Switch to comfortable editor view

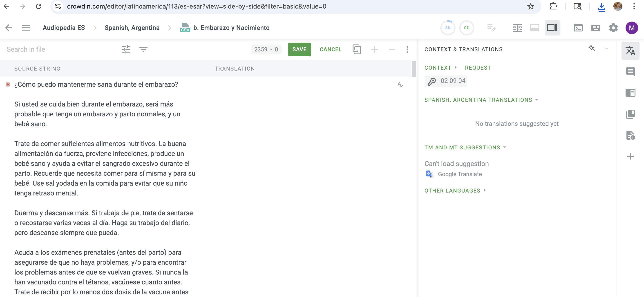[534, 28]
